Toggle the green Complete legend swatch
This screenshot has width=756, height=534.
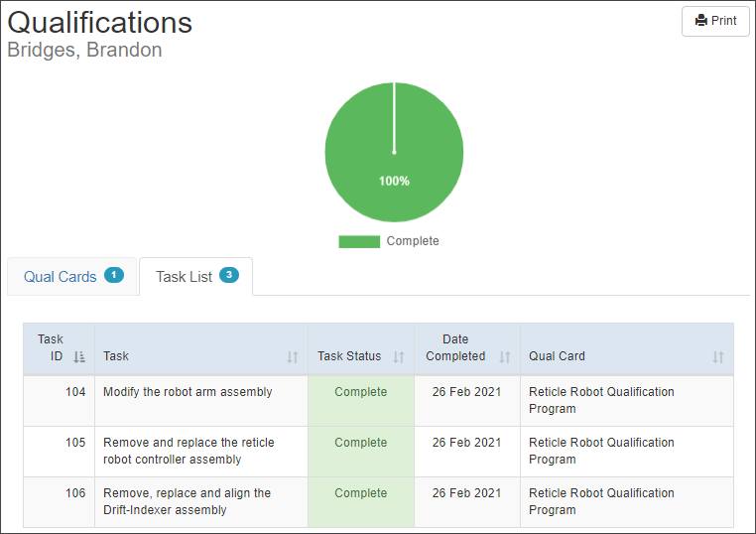click(359, 241)
